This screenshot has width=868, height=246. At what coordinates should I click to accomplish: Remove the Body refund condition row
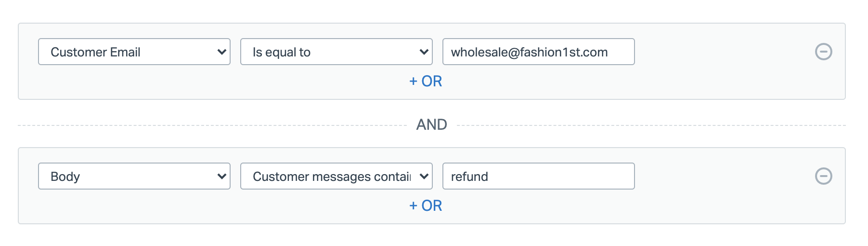pos(823,176)
